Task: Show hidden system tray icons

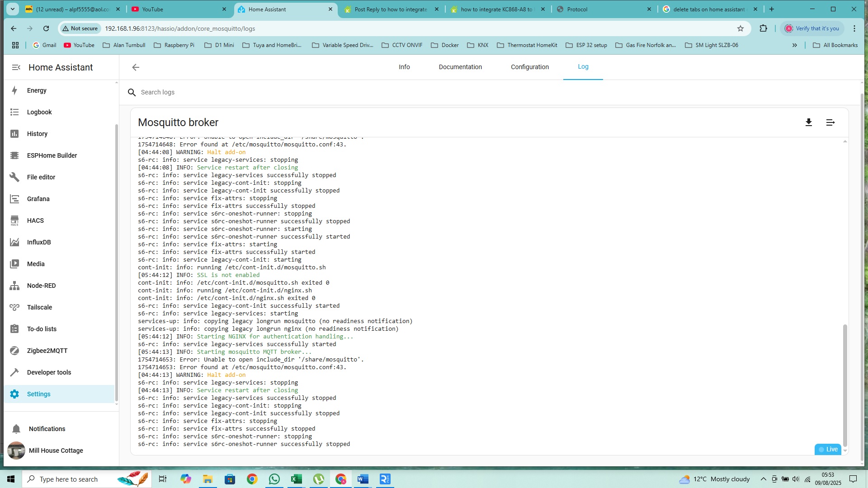Action: (763, 479)
